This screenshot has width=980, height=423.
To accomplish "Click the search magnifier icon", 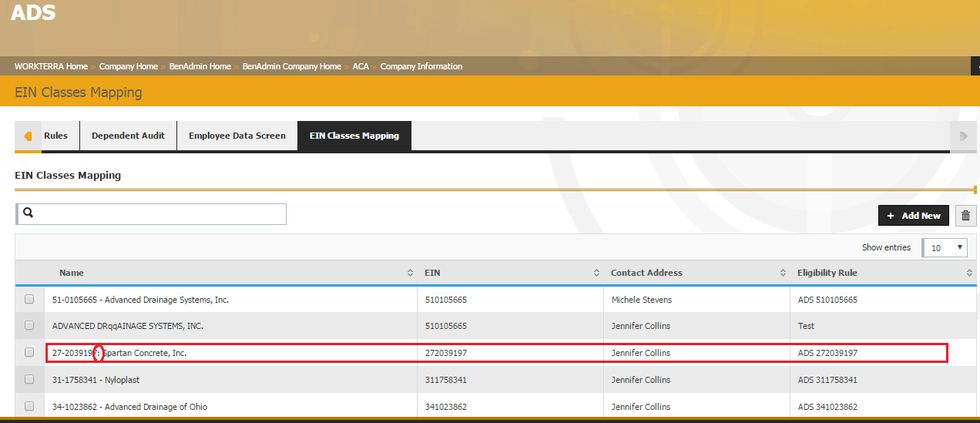I will (28, 213).
